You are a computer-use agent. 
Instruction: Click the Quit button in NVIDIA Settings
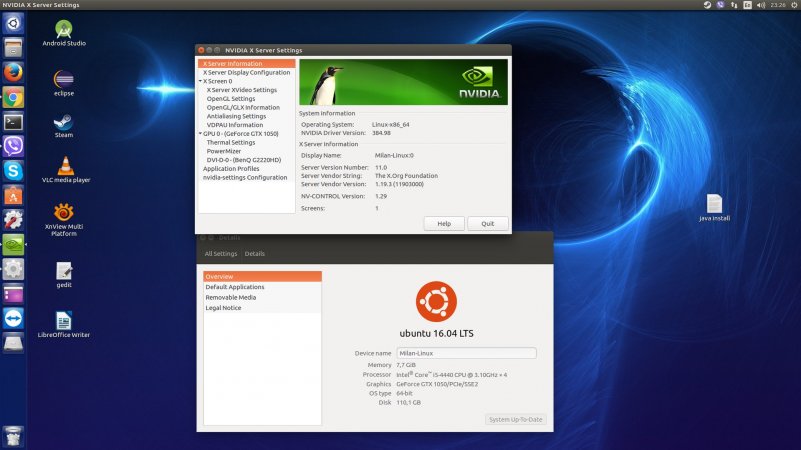tap(487, 224)
